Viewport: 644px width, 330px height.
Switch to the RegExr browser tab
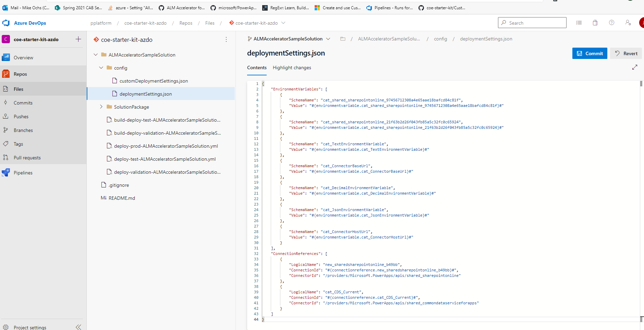click(x=286, y=8)
